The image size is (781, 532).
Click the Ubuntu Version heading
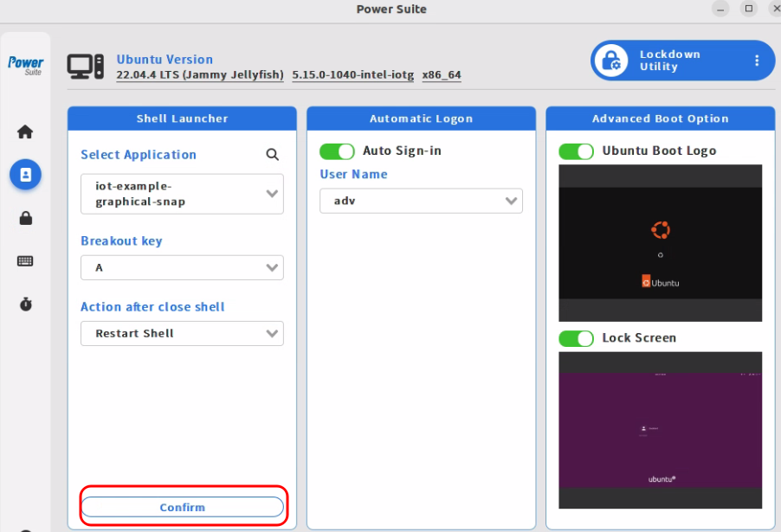point(165,59)
